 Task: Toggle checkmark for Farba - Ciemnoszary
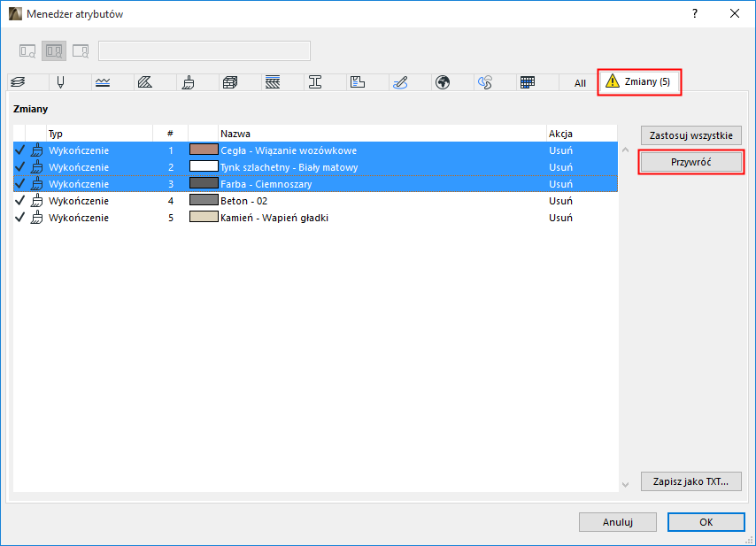tap(19, 184)
